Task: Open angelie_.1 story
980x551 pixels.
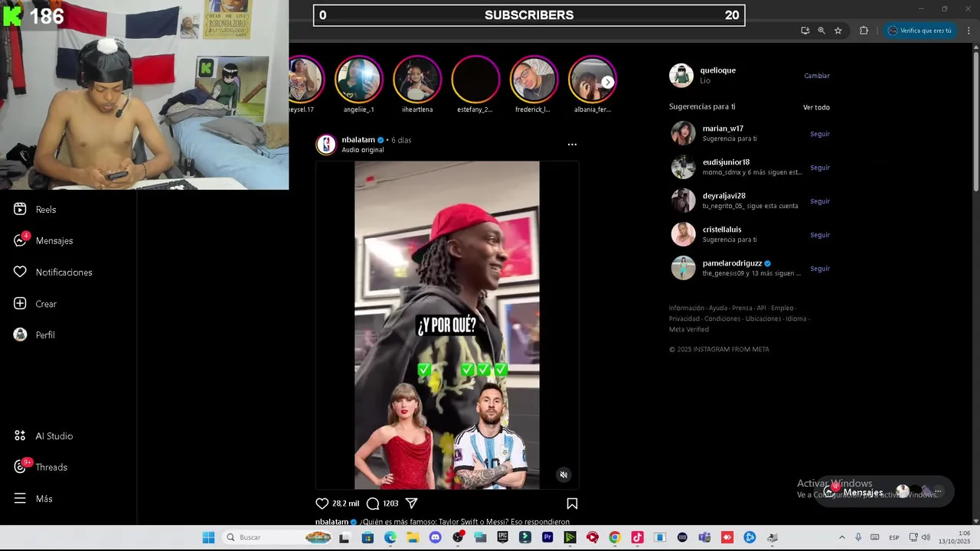Action: coord(358,80)
